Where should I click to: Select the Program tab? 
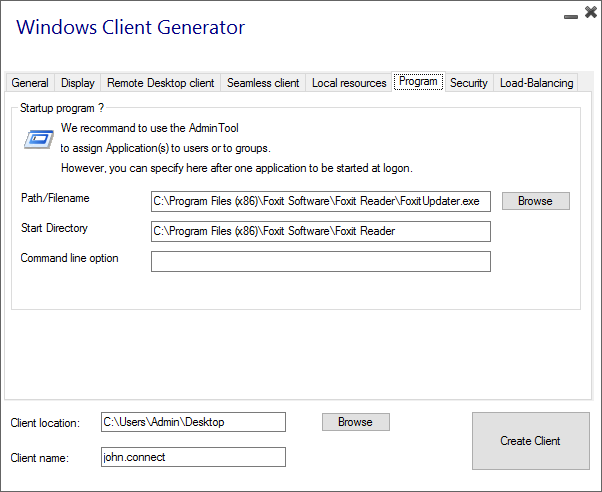[x=418, y=82]
